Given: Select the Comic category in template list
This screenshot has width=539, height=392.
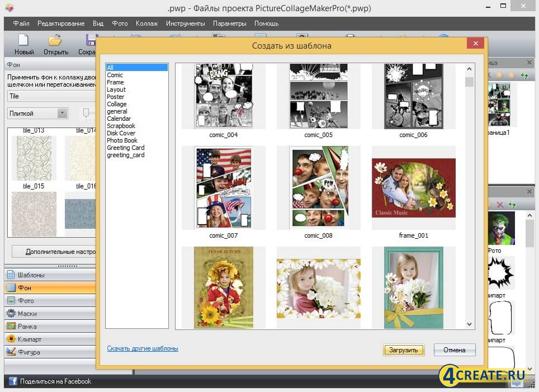Looking at the screenshot, I should click(115, 74).
